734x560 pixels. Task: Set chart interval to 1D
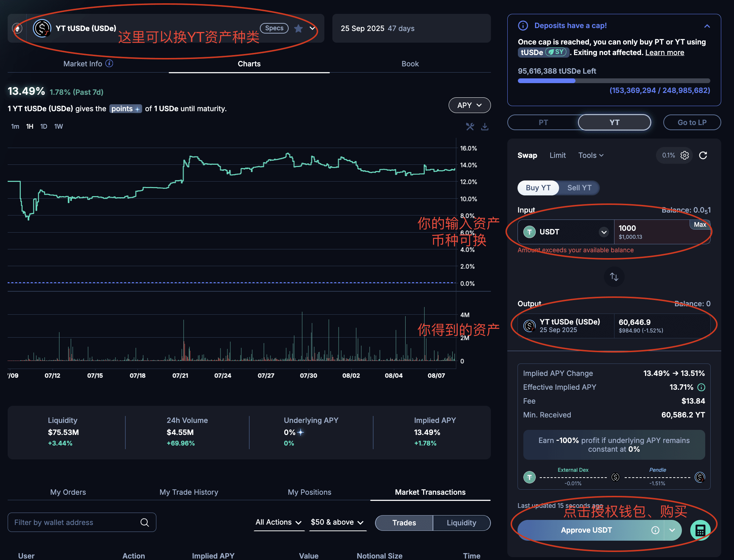(44, 127)
